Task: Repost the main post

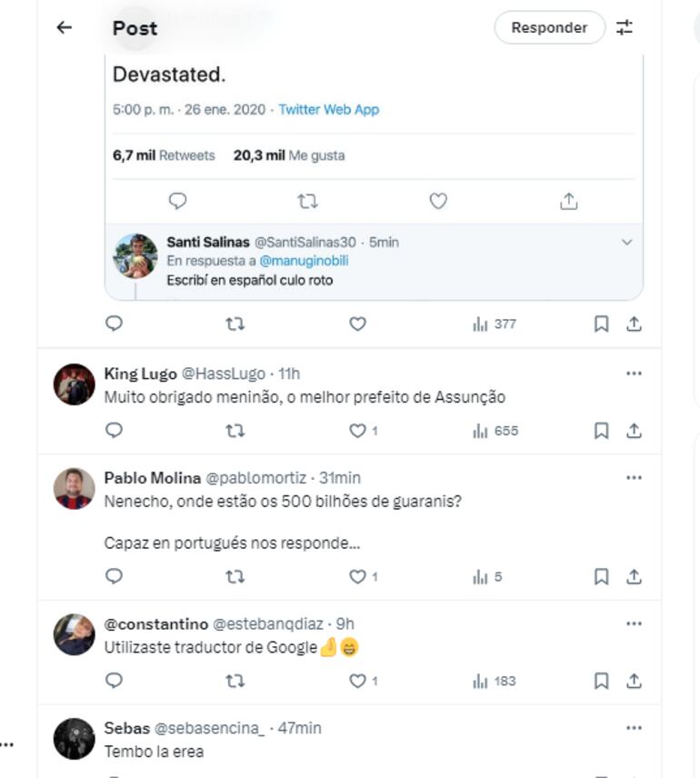Action: point(235,324)
